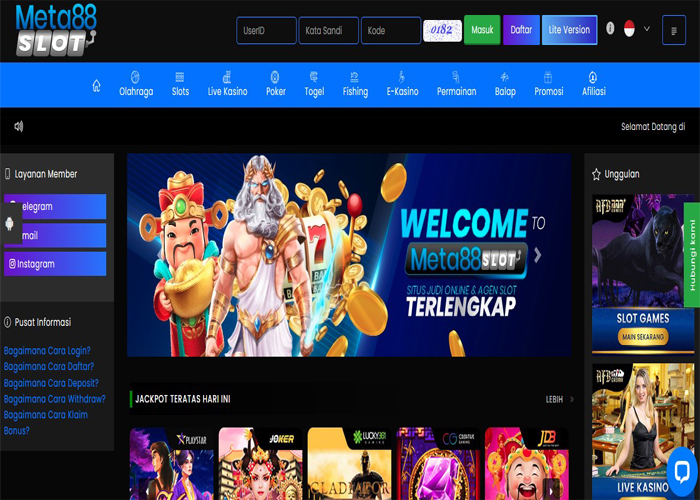Click the UserID input field
700x500 pixels.
(266, 30)
